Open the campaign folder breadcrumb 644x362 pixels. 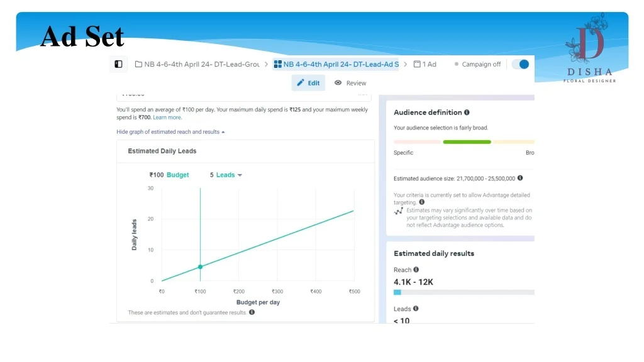(198, 64)
